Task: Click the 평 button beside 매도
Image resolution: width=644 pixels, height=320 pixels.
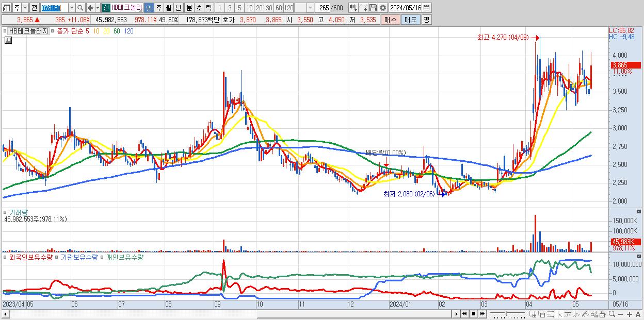Action: [426, 20]
